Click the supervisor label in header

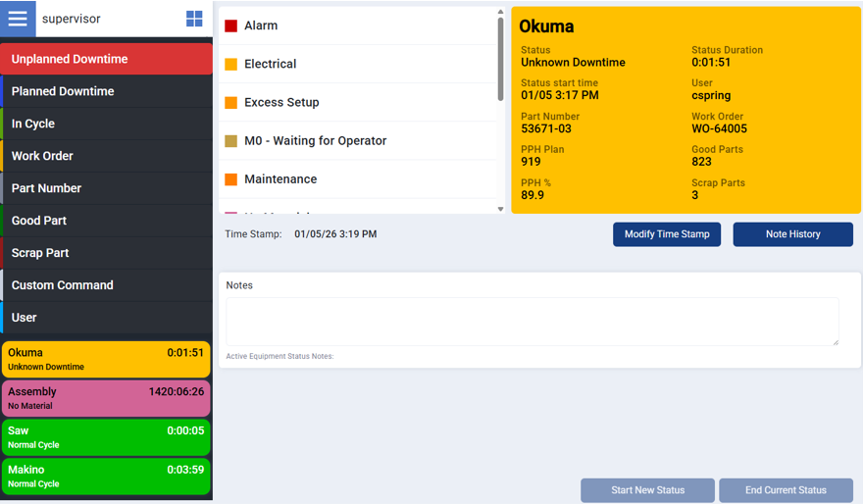(x=71, y=19)
